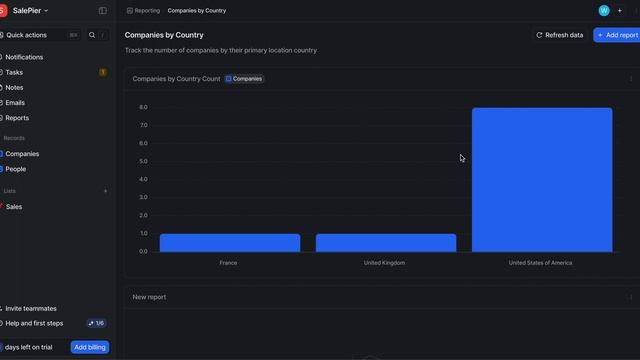Click Invite teammates
640x360 pixels.
click(x=31, y=309)
